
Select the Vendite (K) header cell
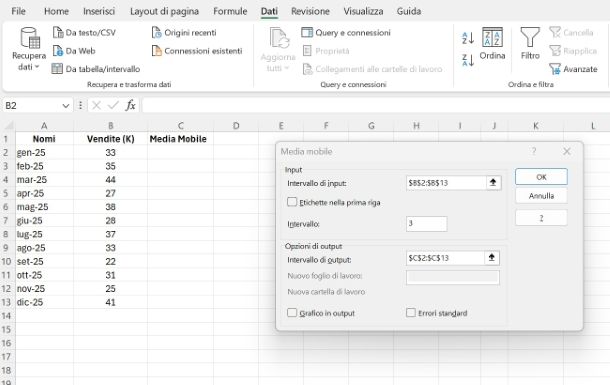pyautogui.click(x=110, y=139)
